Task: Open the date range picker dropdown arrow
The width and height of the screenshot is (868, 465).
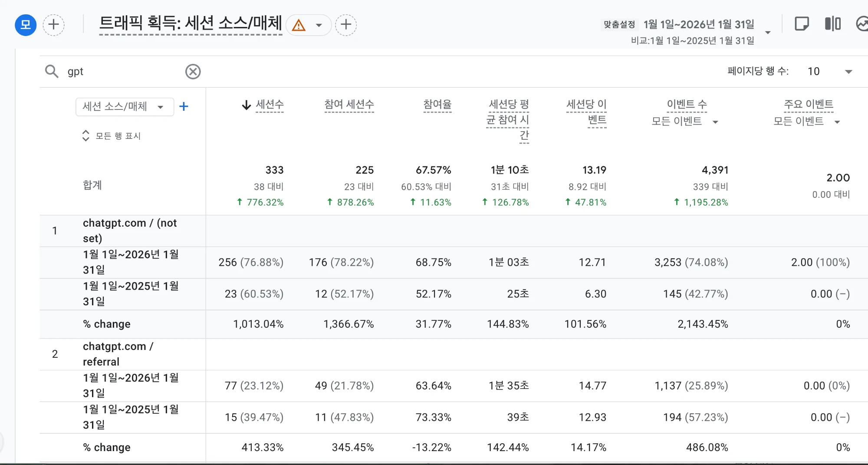Action: (768, 33)
